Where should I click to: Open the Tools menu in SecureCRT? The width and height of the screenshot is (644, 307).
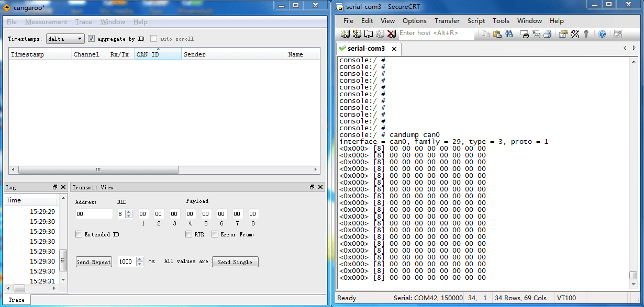coord(501,21)
